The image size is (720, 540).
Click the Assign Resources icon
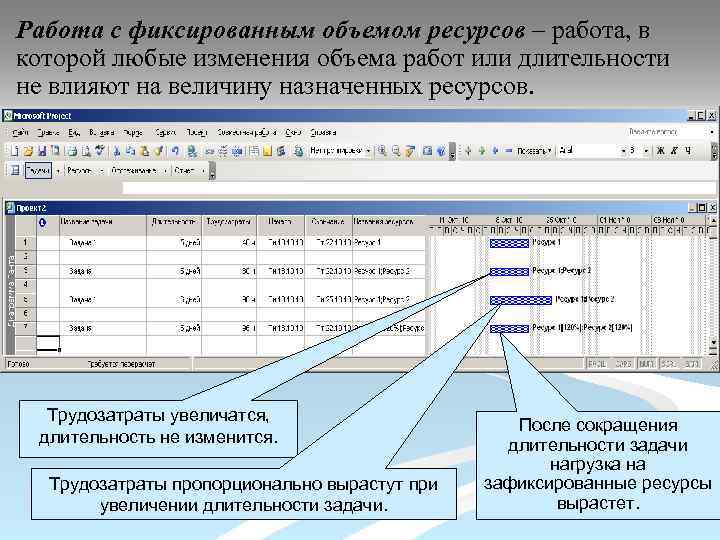[281, 151]
